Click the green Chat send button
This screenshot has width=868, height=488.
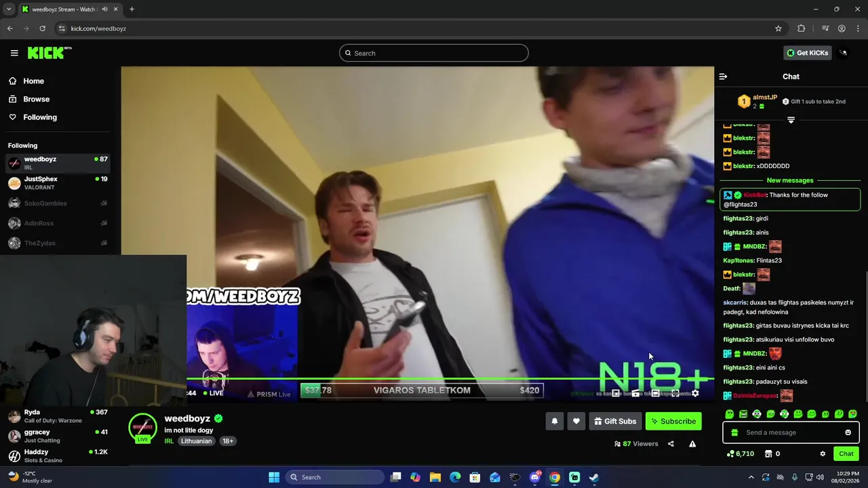[846, 453]
